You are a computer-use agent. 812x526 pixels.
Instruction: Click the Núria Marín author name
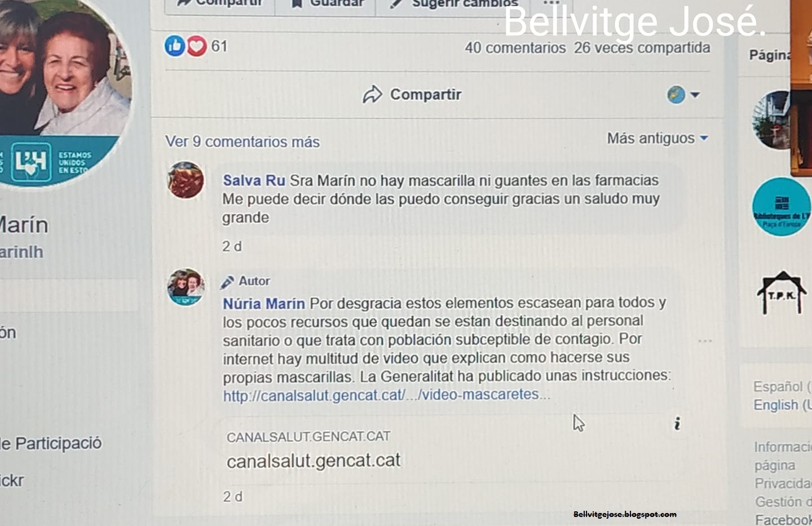click(x=263, y=304)
